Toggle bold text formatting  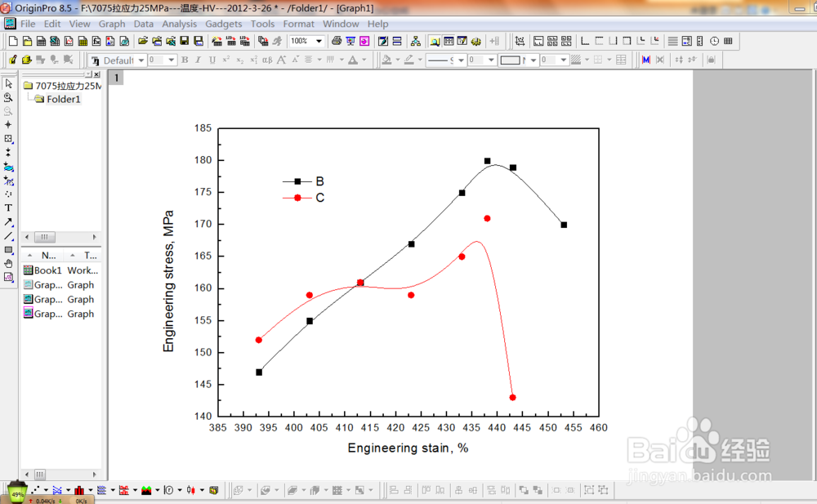tap(185, 60)
